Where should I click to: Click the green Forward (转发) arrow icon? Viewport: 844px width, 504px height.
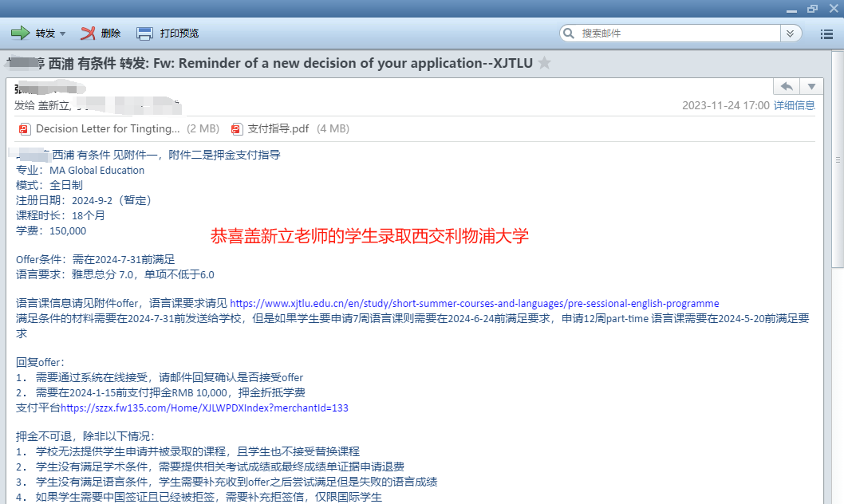(x=20, y=33)
